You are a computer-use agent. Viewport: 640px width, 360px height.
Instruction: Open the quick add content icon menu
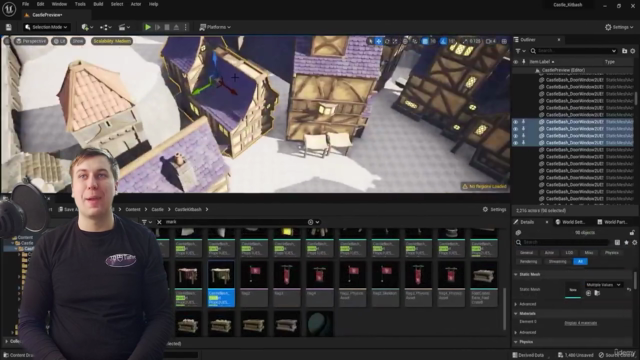tap(87, 27)
